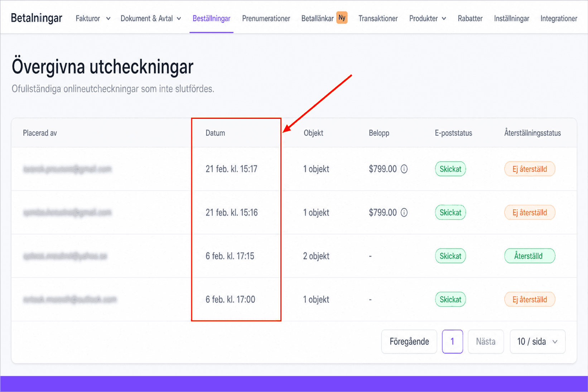Click the Betalningar heading in the navbar
The width and height of the screenshot is (588, 392).
(x=37, y=18)
